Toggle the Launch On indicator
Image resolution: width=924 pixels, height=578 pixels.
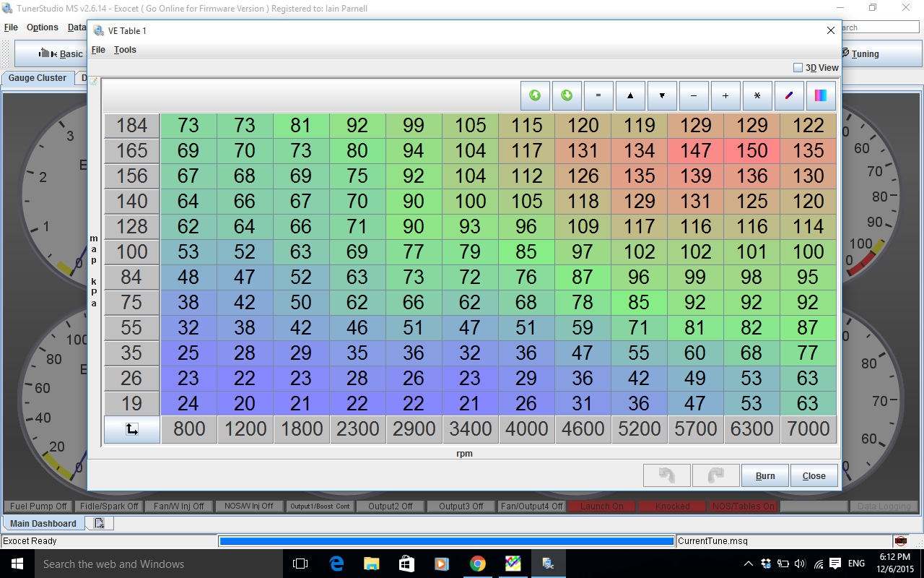pos(602,506)
